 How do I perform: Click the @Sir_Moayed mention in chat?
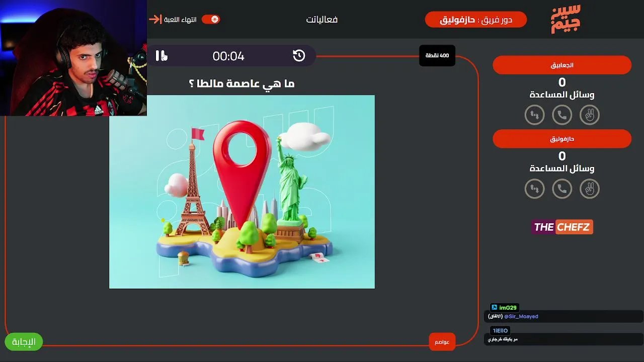pos(521,317)
